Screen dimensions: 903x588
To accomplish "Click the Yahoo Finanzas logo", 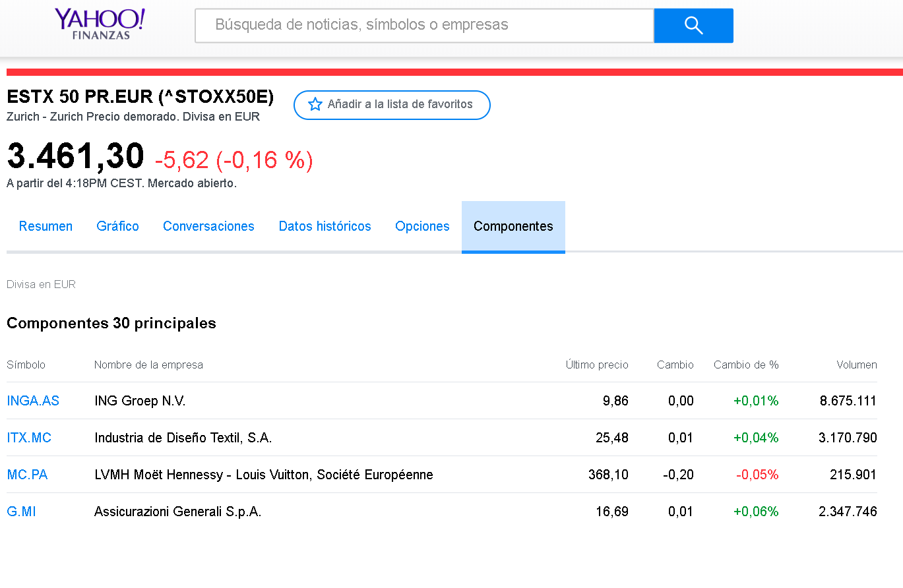I will [x=100, y=24].
